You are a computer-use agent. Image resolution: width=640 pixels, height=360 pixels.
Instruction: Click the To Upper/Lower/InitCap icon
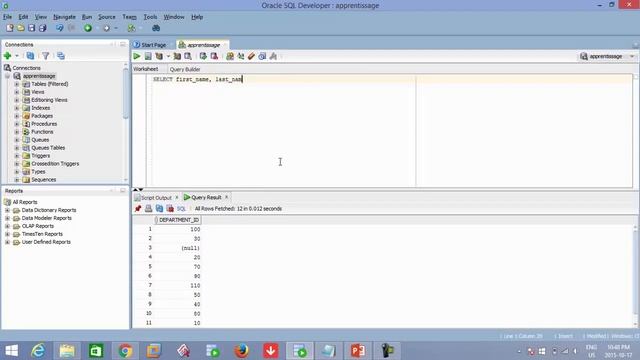click(x=241, y=56)
